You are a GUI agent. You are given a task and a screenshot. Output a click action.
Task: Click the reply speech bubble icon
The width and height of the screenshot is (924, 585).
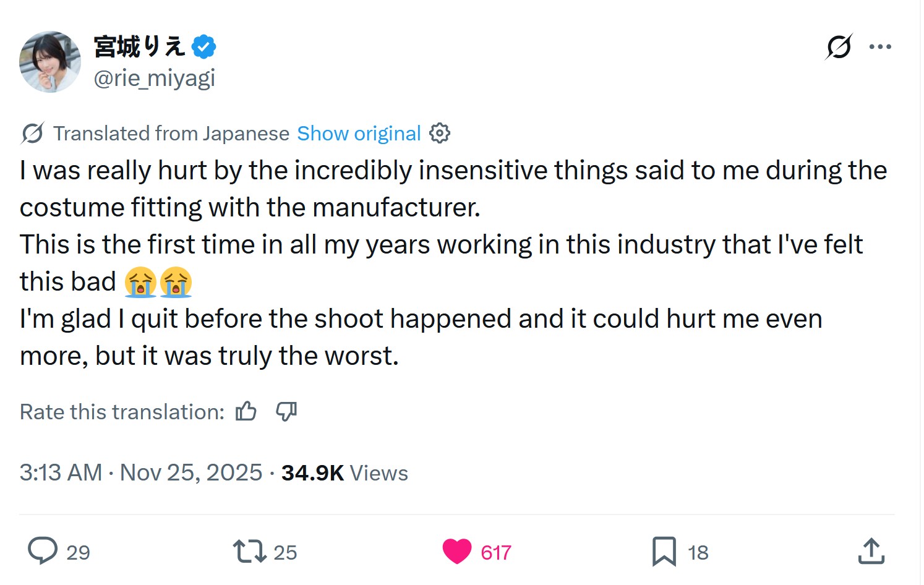(x=43, y=551)
